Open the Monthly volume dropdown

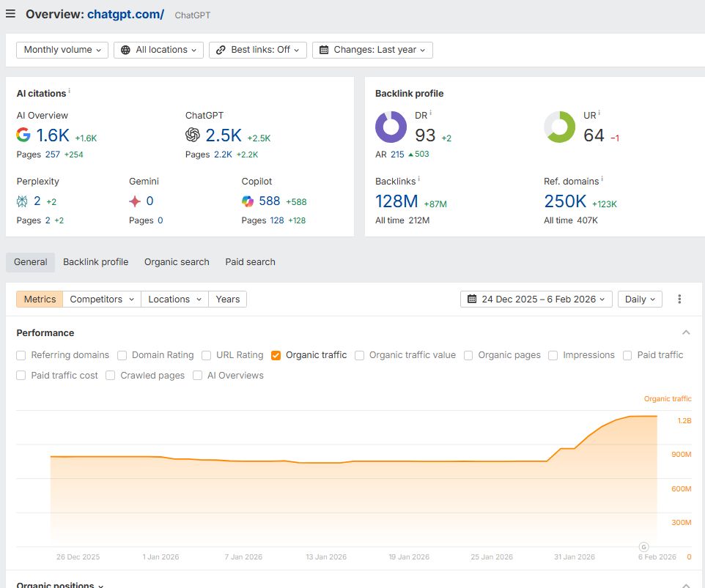(62, 50)
